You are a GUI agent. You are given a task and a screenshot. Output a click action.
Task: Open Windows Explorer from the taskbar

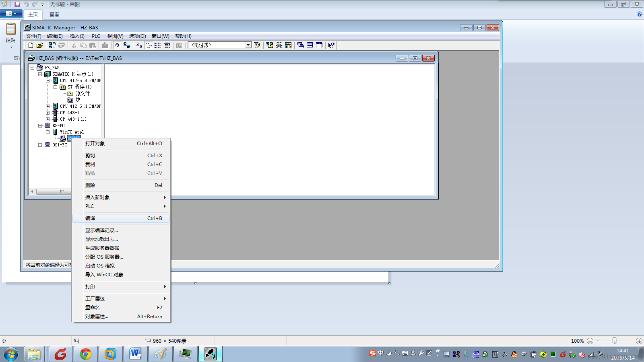(35, 354)
